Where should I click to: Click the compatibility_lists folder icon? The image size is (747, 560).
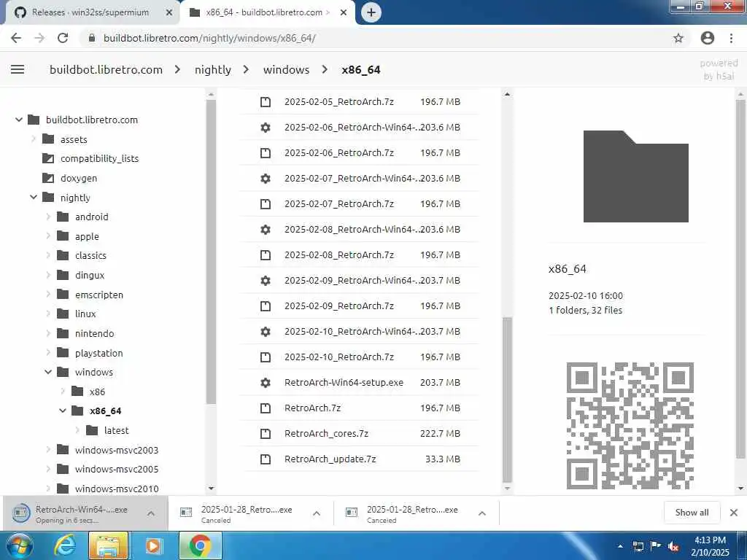(48, 158)
